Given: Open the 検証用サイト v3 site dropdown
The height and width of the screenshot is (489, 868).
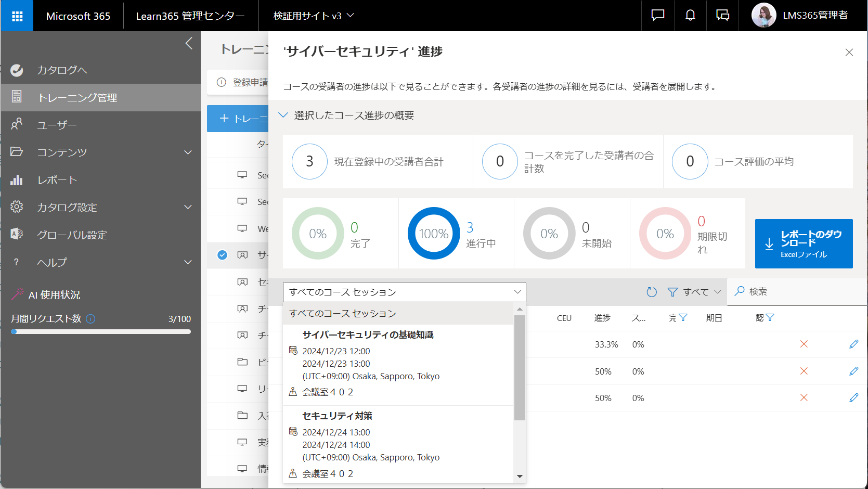Looking at the screenshot, I should (x=314, y=16).
